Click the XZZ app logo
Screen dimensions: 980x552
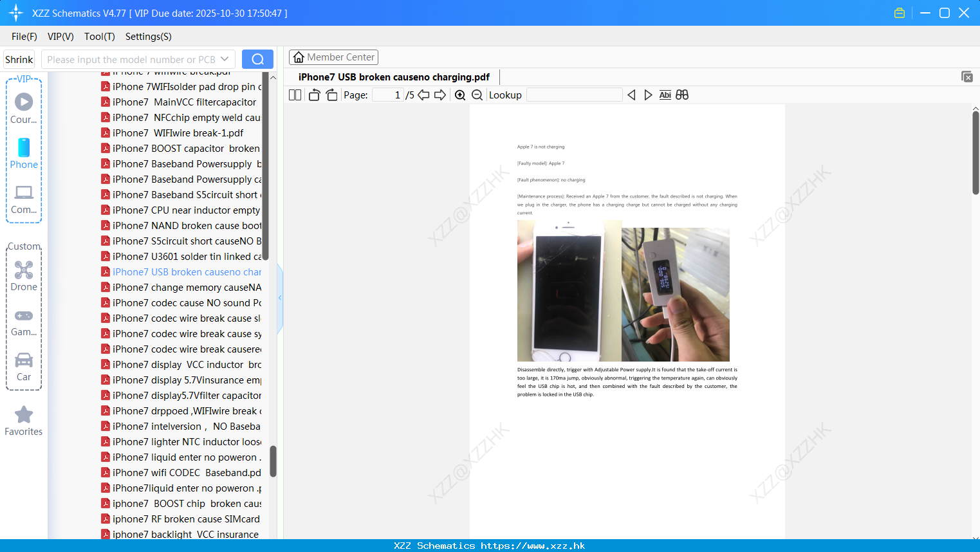16,13
